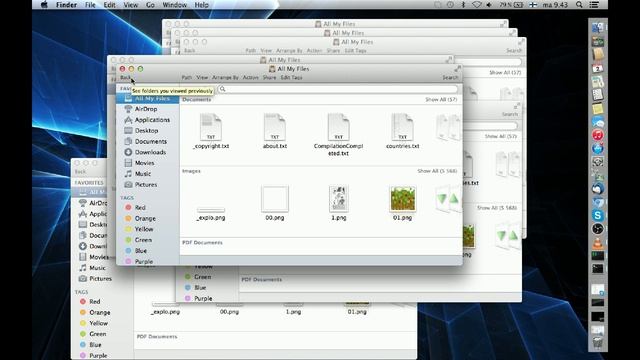
Task: Click Show All (5 568) in right background window
Action: pos(497,208)
